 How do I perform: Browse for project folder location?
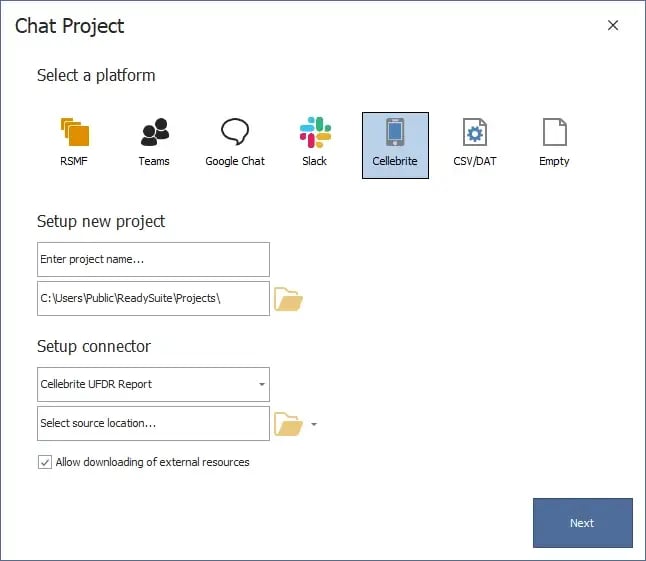288,299
